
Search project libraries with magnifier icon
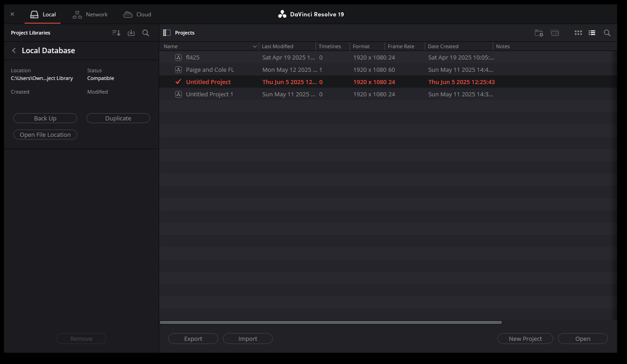pos(145,33)
